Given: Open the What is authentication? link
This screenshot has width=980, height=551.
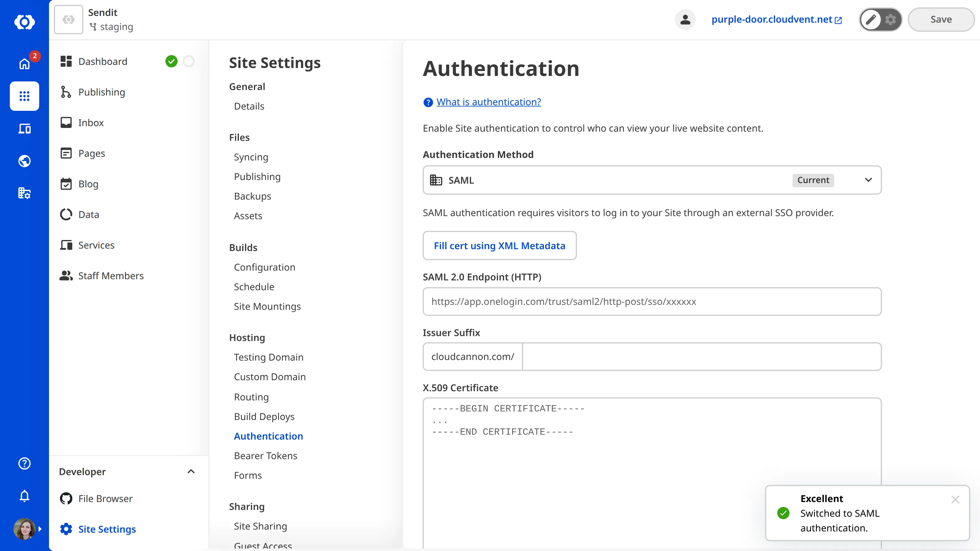Looking at the screenshot, I should (x=488, y=102).
